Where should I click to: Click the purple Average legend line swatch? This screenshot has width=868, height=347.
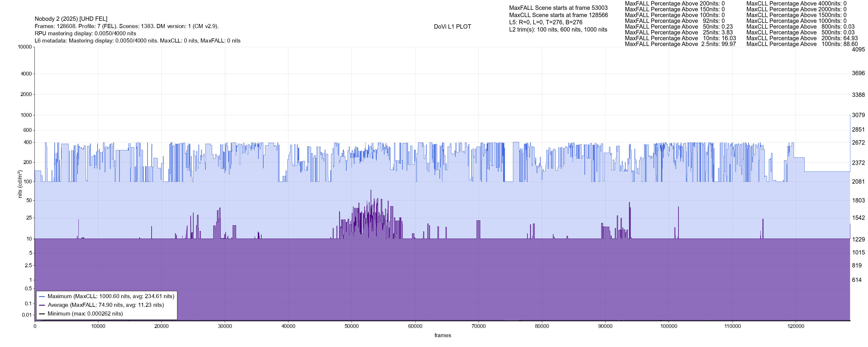click(x=42, y=305)
